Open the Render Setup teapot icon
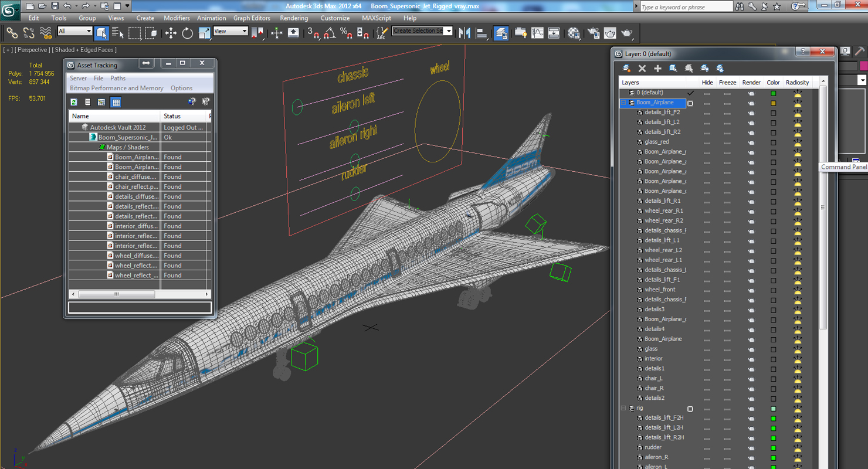This screenshot has height=469, width=868. [594, 33]
